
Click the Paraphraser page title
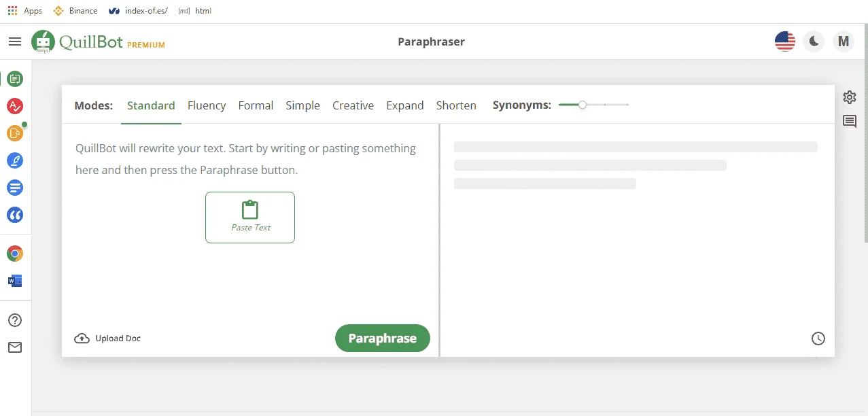click(431, 41)
